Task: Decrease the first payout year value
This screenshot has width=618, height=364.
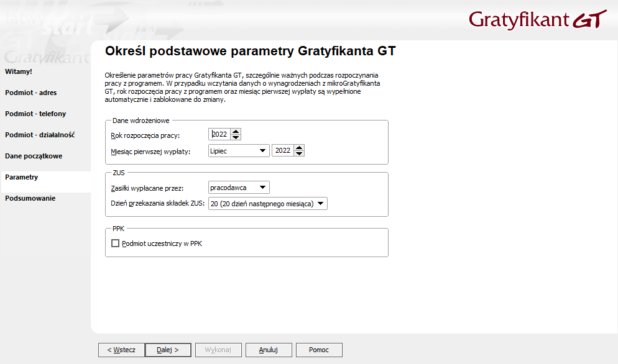Action: (x=299, y=153)
